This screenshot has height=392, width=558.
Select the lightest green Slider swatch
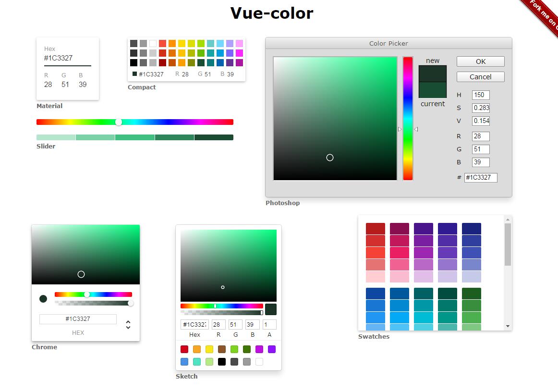(56, 137)
